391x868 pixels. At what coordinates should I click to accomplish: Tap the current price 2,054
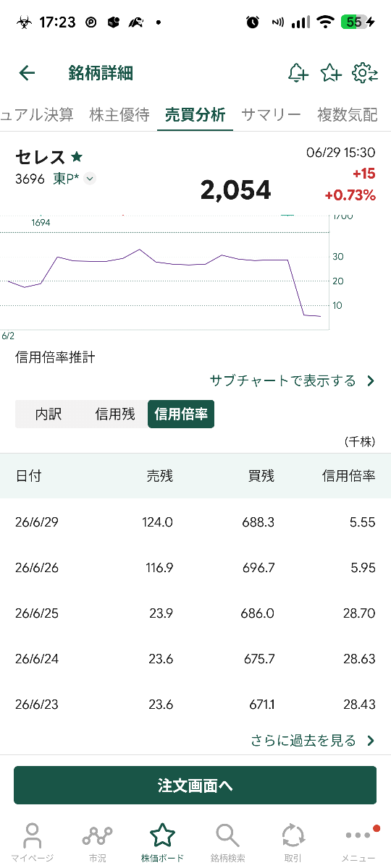[x=235, y=190]
